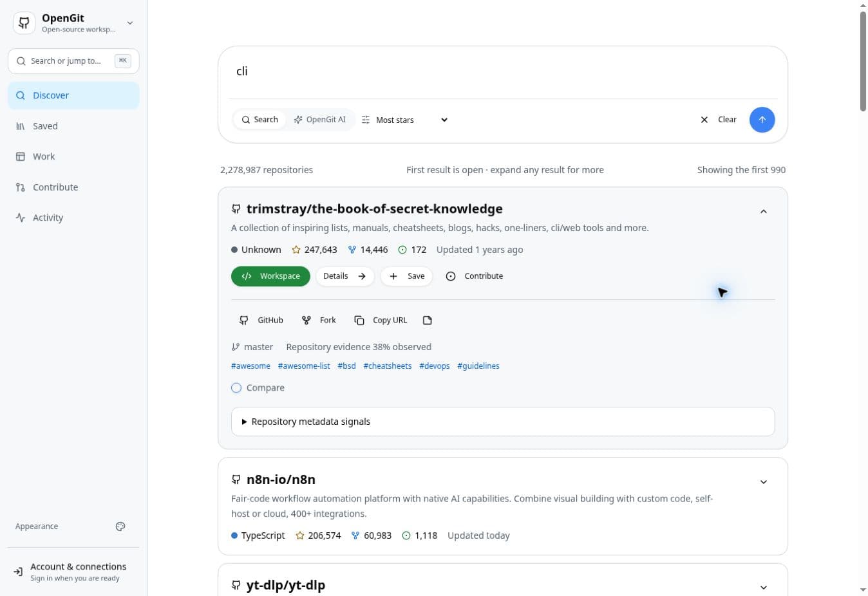Click Contribute on the trimstray card
Viewport: 868px width, 596px height.
475,276
